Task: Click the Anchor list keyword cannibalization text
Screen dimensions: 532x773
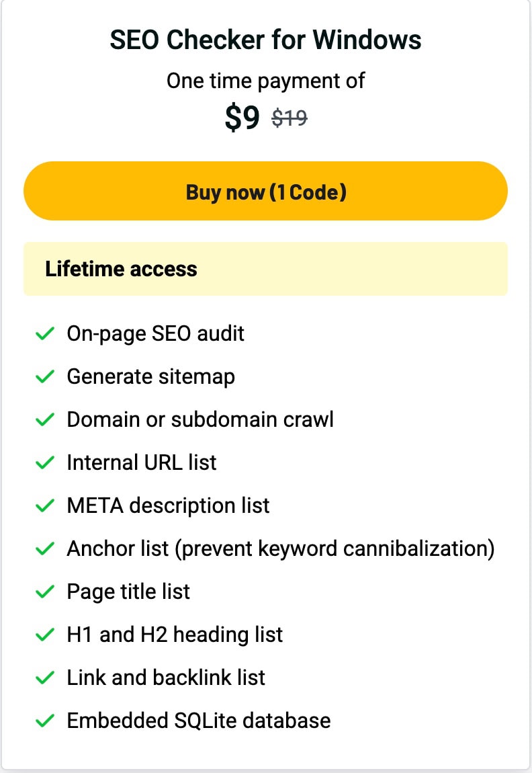Action: tap(280, 548)
